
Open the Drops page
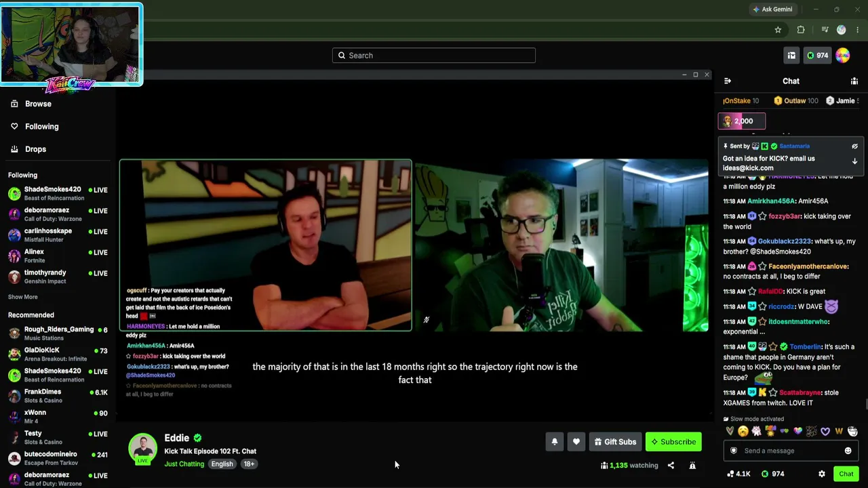point(28,149)
